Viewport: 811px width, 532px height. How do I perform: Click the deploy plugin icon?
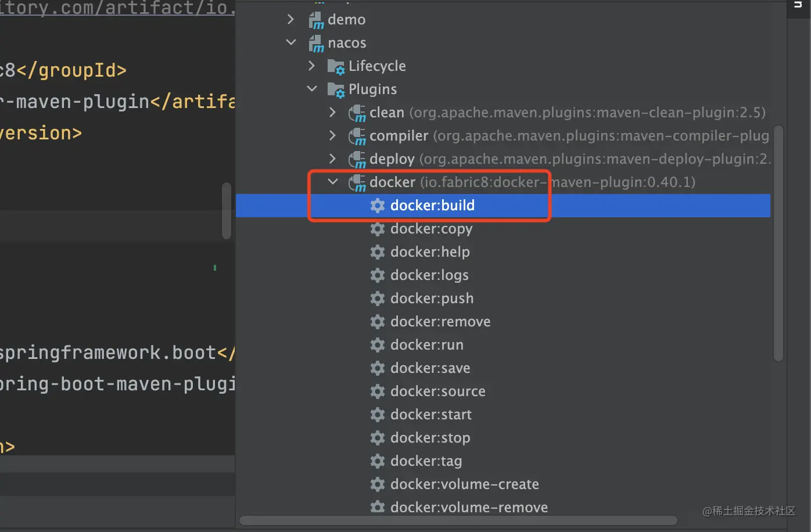(357, 160)
